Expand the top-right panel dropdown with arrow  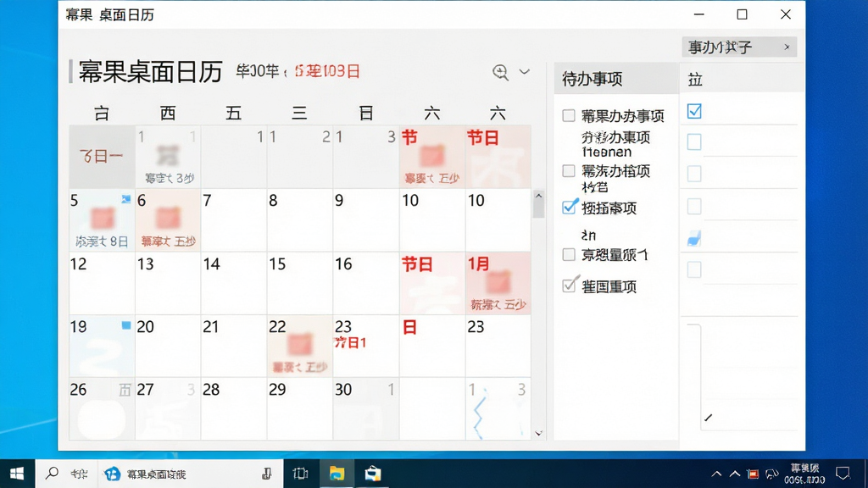pos(739,47)
